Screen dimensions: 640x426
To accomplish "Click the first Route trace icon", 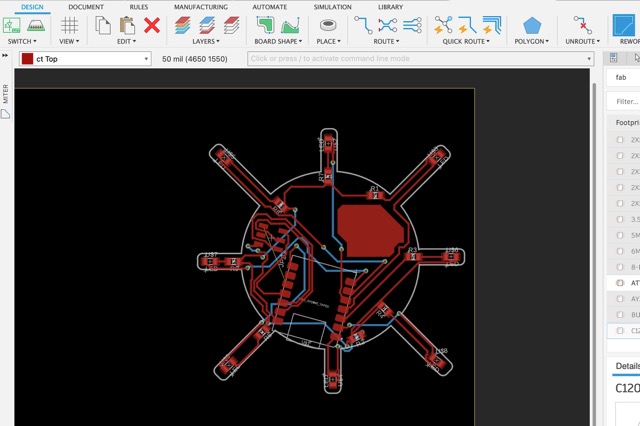I will point(363,25).
